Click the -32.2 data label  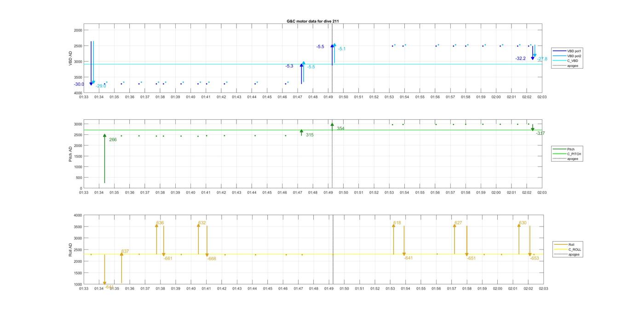(x=521, y=59)
